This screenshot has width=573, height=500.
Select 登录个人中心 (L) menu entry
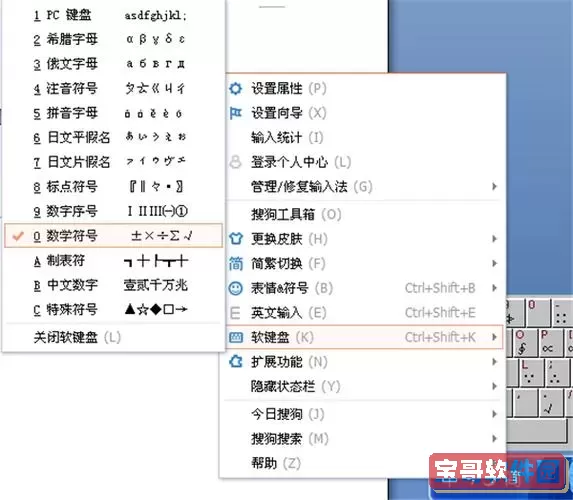tap(364, 162)
